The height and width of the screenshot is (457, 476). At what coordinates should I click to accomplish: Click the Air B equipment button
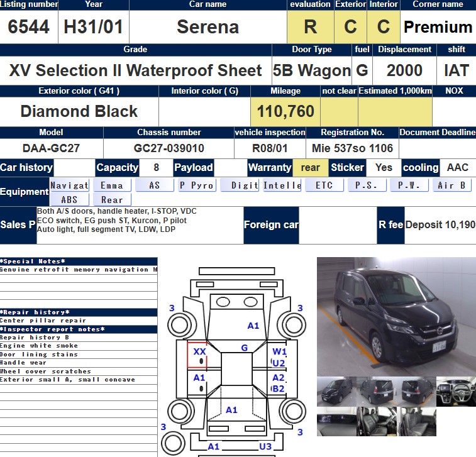tap(451, 185)
